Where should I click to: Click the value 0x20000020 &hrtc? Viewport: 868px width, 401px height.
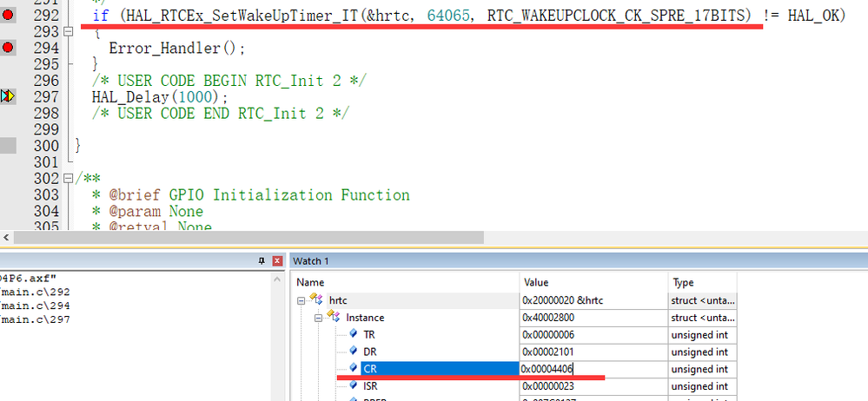tap(562, 300)
